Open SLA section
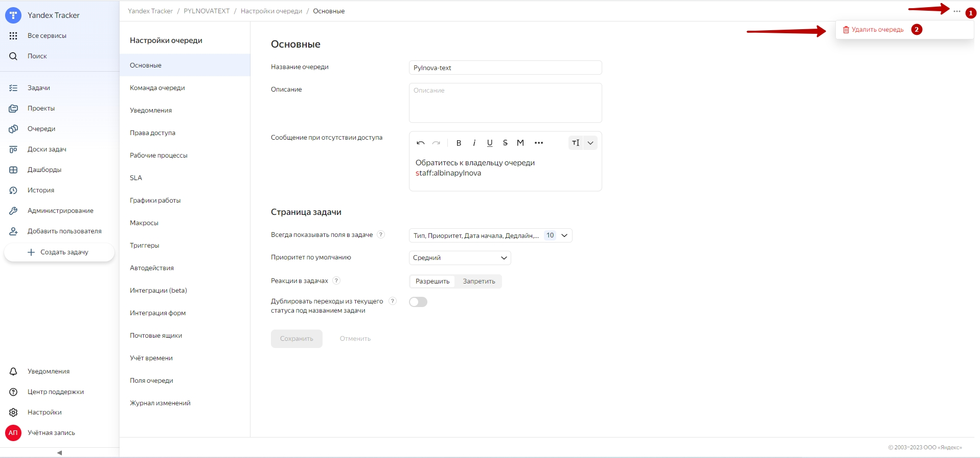This screenshot has height=458, width=980. (185, 178)
